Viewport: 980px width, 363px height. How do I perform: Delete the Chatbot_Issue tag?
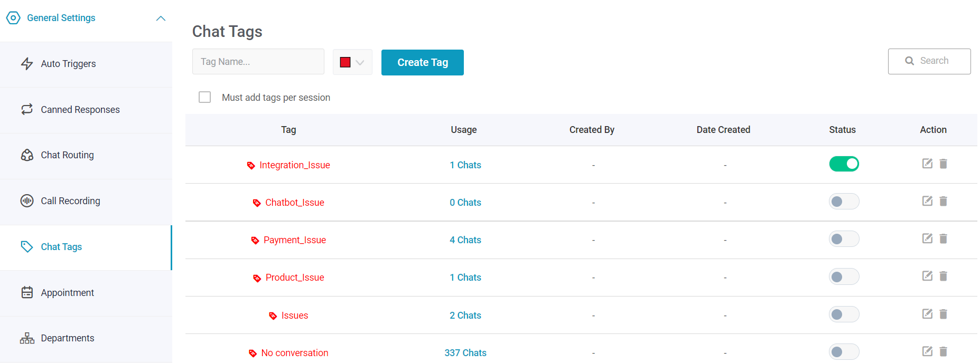pos(944,201)
